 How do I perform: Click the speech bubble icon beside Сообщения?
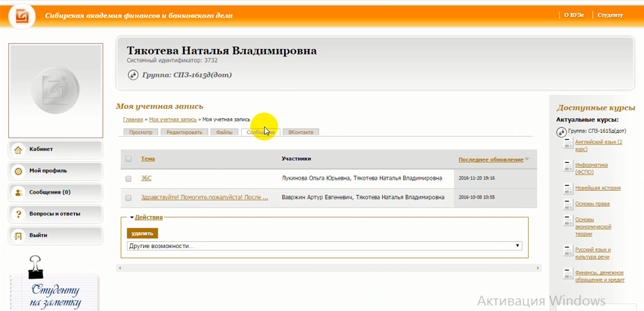[18, 192]
